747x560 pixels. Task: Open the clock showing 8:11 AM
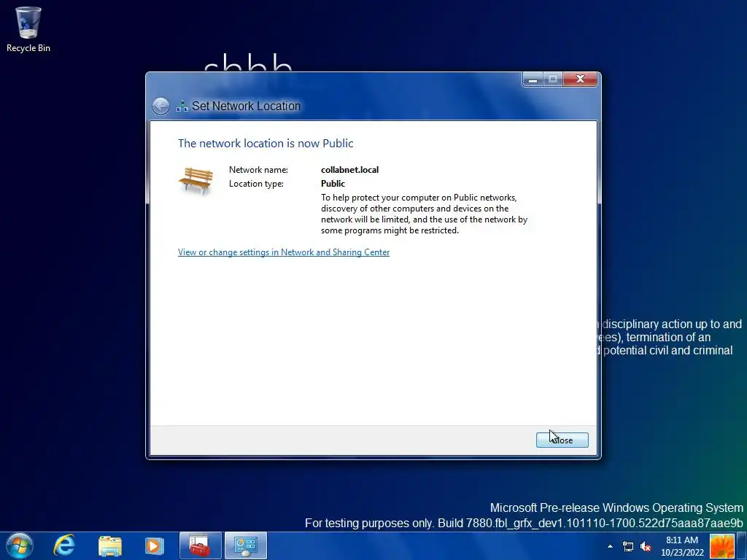[682, 546]
